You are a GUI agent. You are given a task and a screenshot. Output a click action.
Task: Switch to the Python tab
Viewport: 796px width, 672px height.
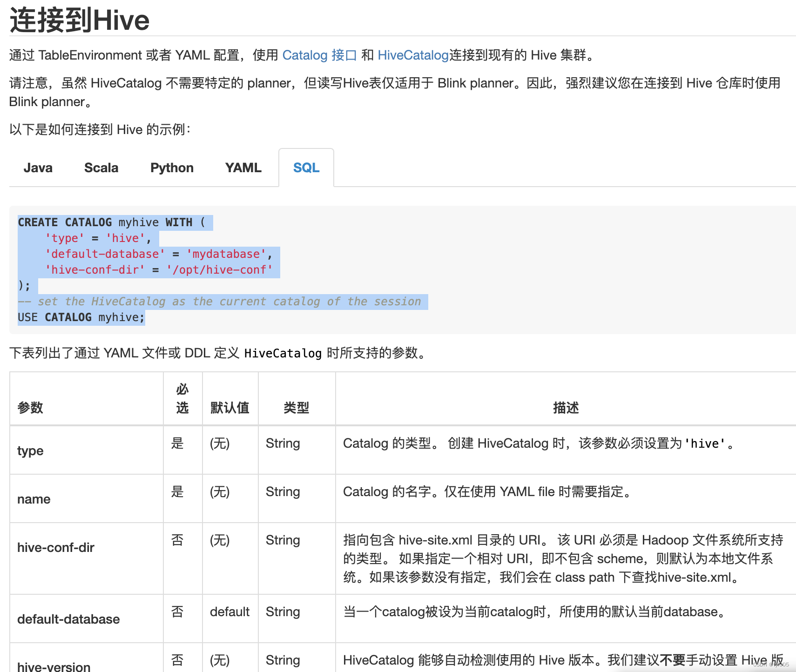coord(171,168)
